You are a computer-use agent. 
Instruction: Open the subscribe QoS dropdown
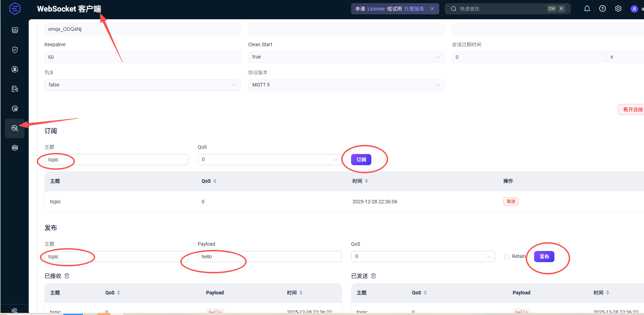coord(269,160)
